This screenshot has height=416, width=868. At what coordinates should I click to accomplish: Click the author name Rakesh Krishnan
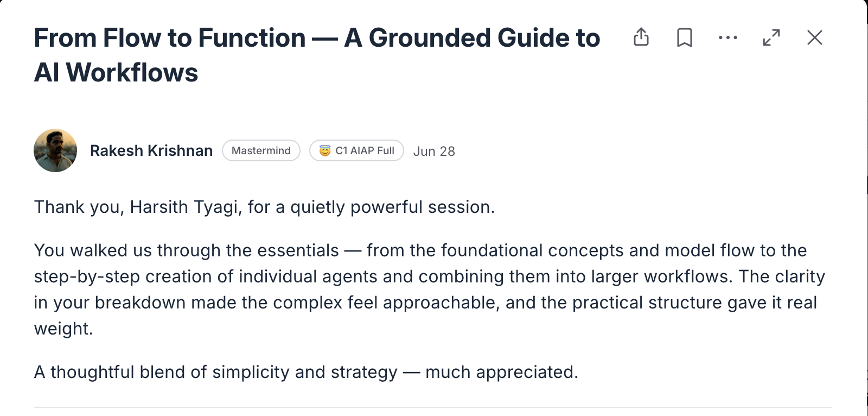[x=151, y=150]
